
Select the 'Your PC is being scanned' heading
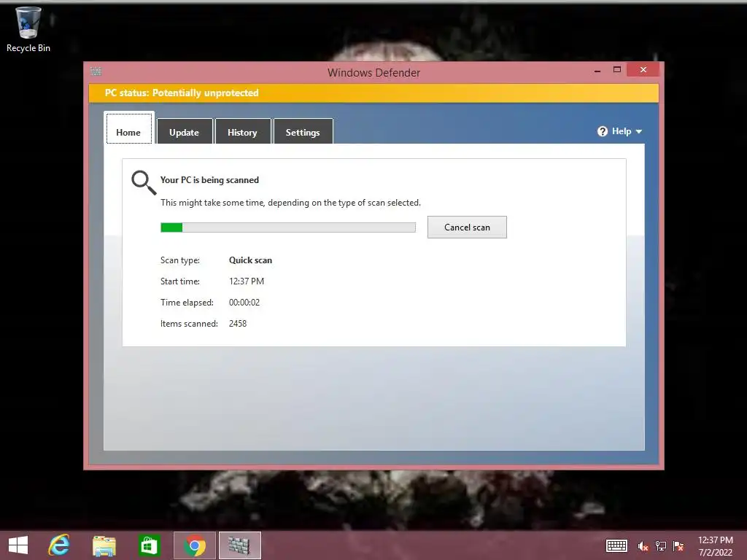[209, 180]
